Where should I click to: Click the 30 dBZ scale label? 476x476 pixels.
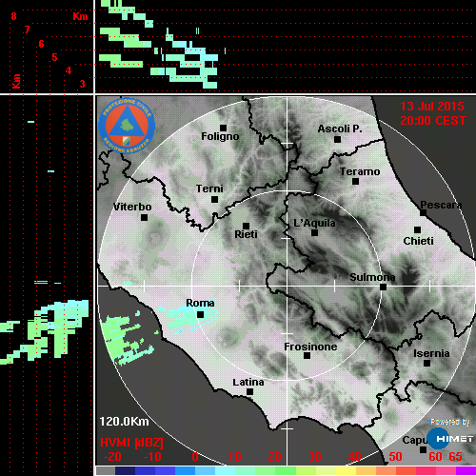pyautogui.click(x=314, y=457)
